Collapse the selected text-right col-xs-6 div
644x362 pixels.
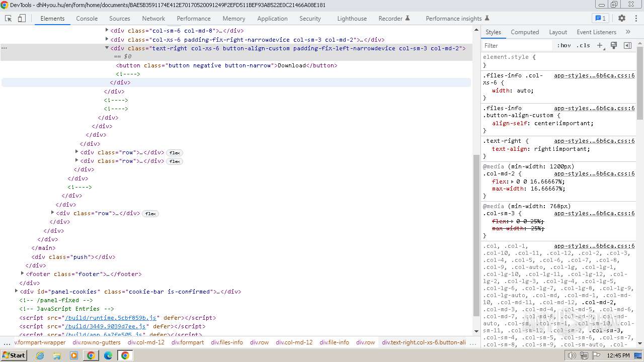pyautogui.click(x=107, y=48)
